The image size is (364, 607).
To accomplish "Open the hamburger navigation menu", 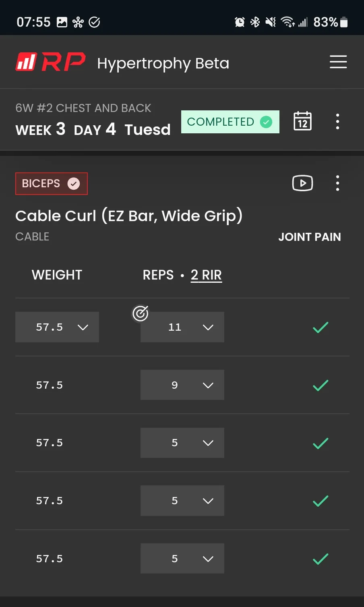I will [x=338, y=62].
